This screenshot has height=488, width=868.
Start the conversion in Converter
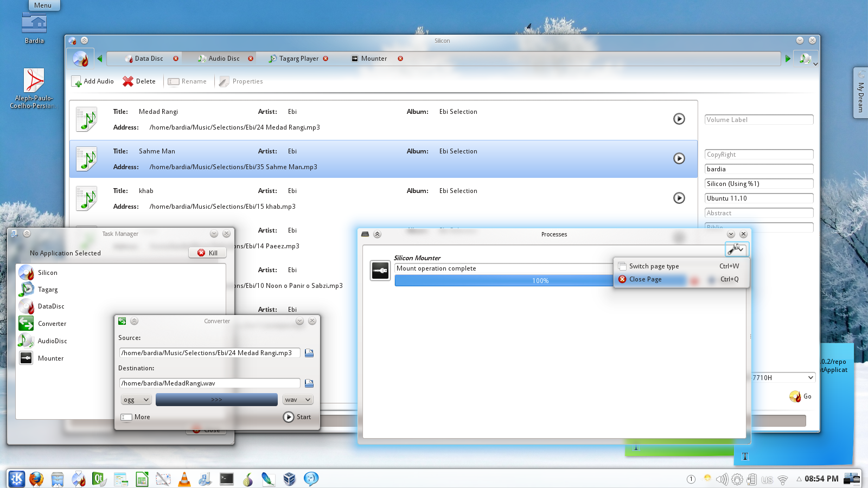297,417
